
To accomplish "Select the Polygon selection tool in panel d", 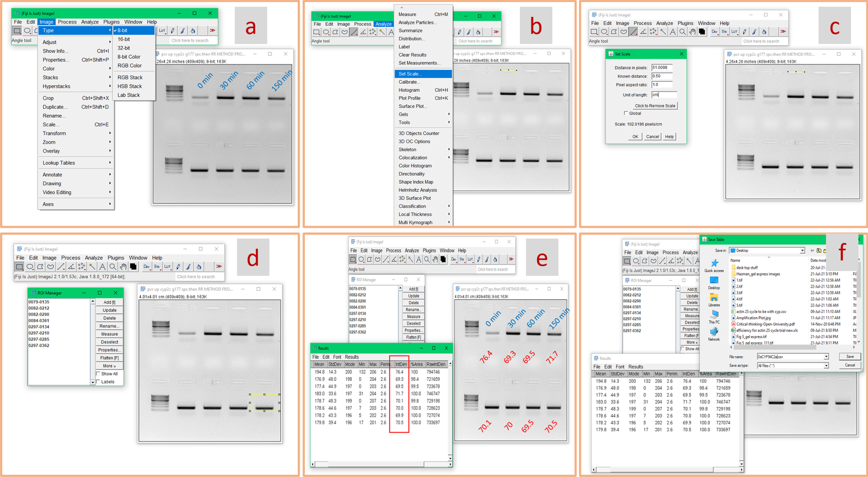I will point(40,267).
